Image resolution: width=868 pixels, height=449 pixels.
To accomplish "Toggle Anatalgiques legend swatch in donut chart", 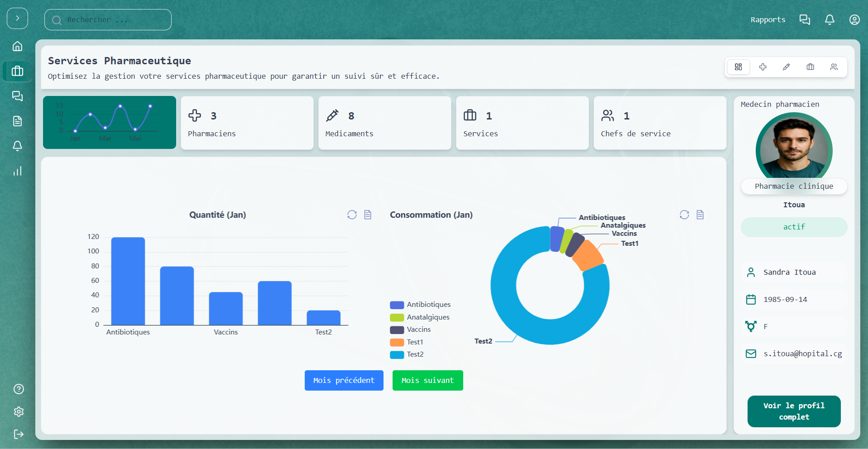I will [397, 317].
